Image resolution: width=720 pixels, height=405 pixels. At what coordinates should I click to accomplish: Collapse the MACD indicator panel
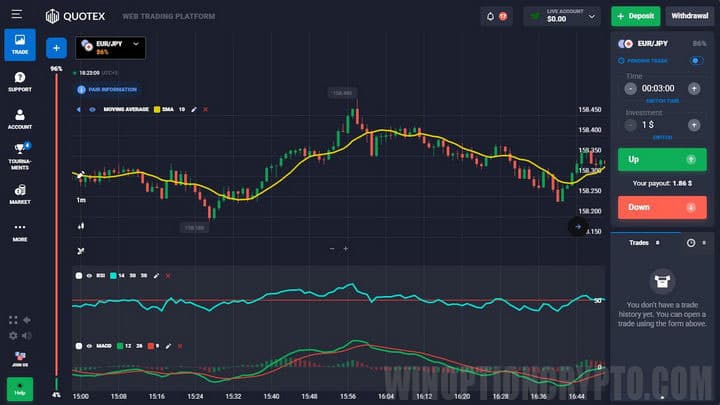click(x=79, y=346)
